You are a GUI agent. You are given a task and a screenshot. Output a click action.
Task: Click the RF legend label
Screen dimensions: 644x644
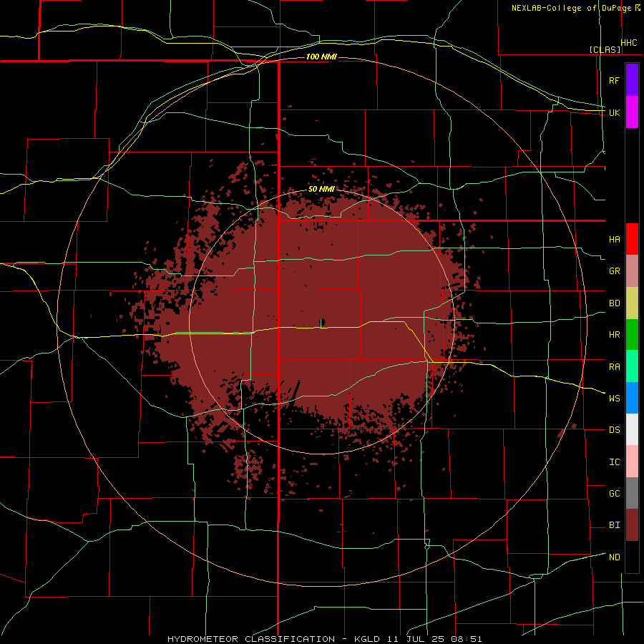[x=614, y=80]
